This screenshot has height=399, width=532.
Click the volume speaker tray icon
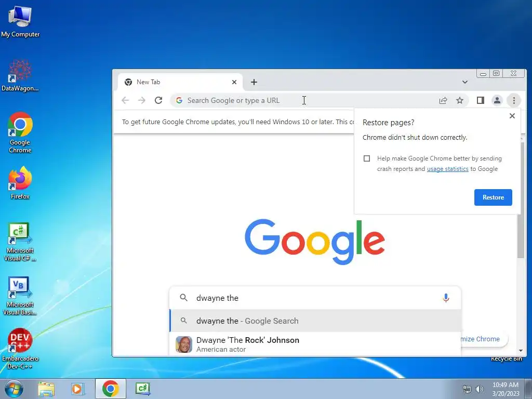pyautogui.click(x=480, y=389)
